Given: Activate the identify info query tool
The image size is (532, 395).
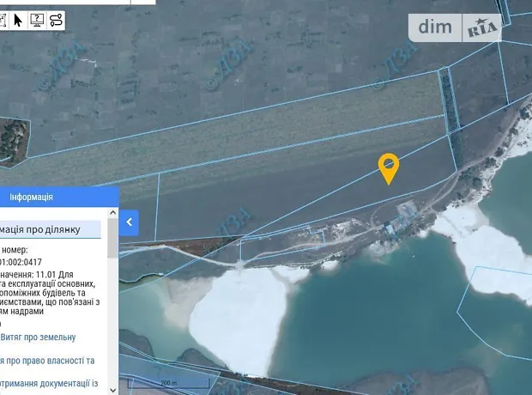Looking at the screenshot, I should click(37, 20).
